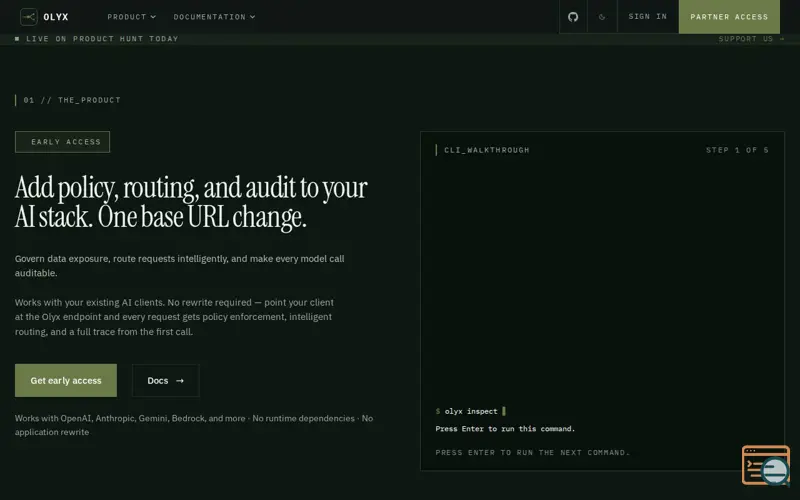Viewport: 800px width, 500px height.
Task: Click 'Press Enter to run this command.' text
Action: pos(505,429)
